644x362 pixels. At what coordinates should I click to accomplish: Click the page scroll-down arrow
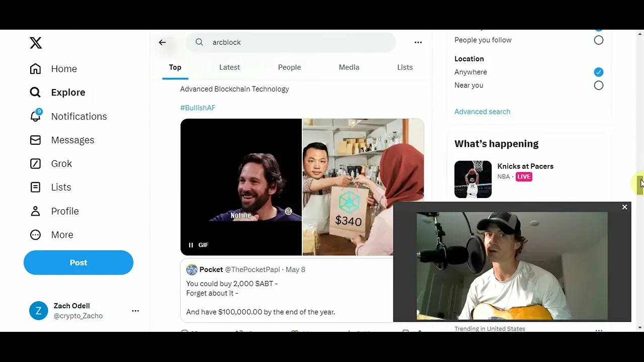[x=639, y=328]
